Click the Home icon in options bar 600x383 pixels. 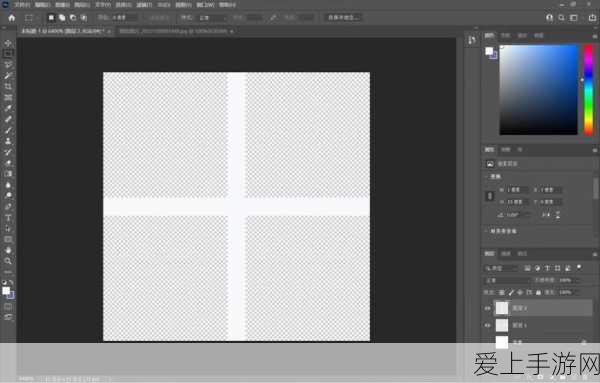[12, 18]
